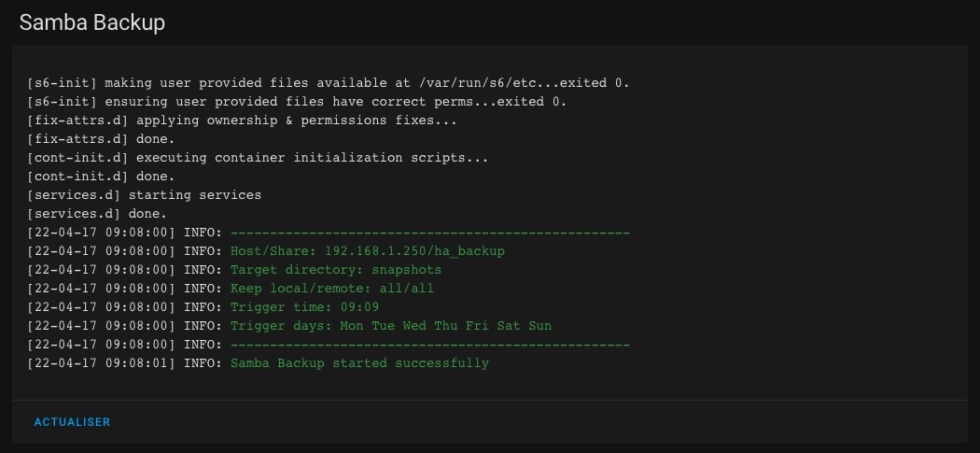Select the Samba Backup title text
Viewport: 980px width, 453px height.
pyautogui.click(x=91, y=22)
